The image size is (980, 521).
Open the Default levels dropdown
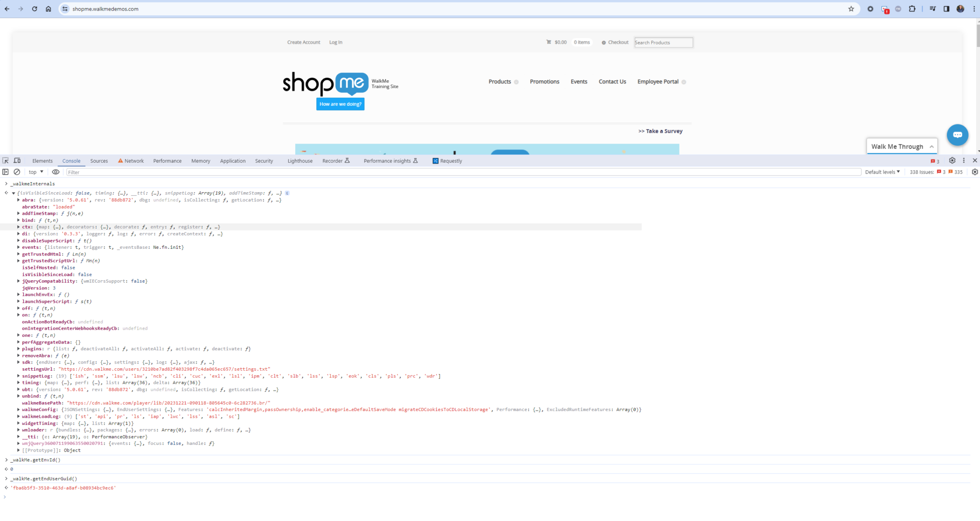(882, 172)
